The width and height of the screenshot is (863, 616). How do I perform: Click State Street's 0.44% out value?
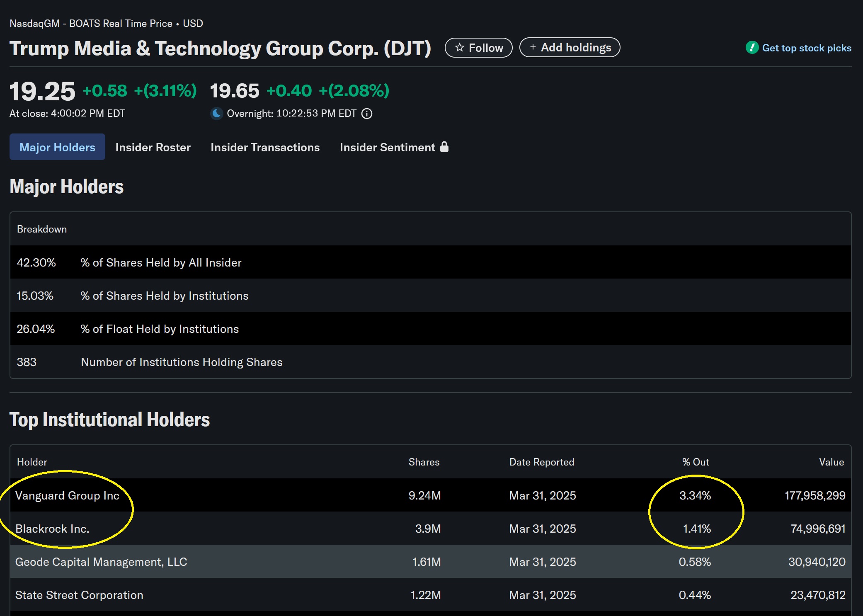click(x=695, y=595)
